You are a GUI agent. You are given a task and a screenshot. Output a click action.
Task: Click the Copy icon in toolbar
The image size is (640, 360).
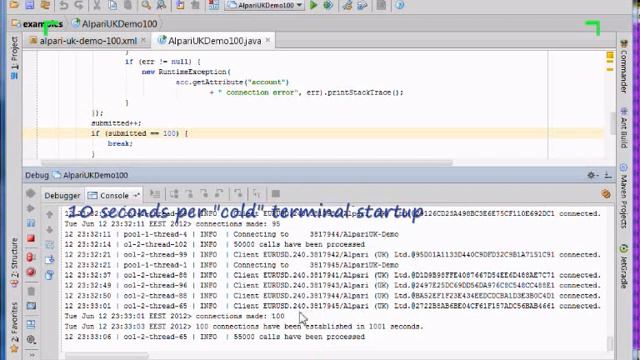pyautogui.click(x=112, y=5)
